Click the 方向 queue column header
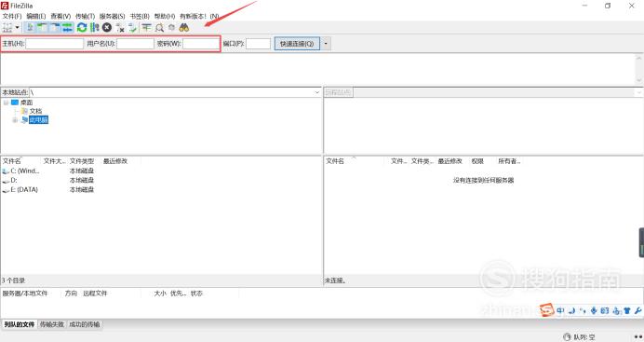 point(71,294)
